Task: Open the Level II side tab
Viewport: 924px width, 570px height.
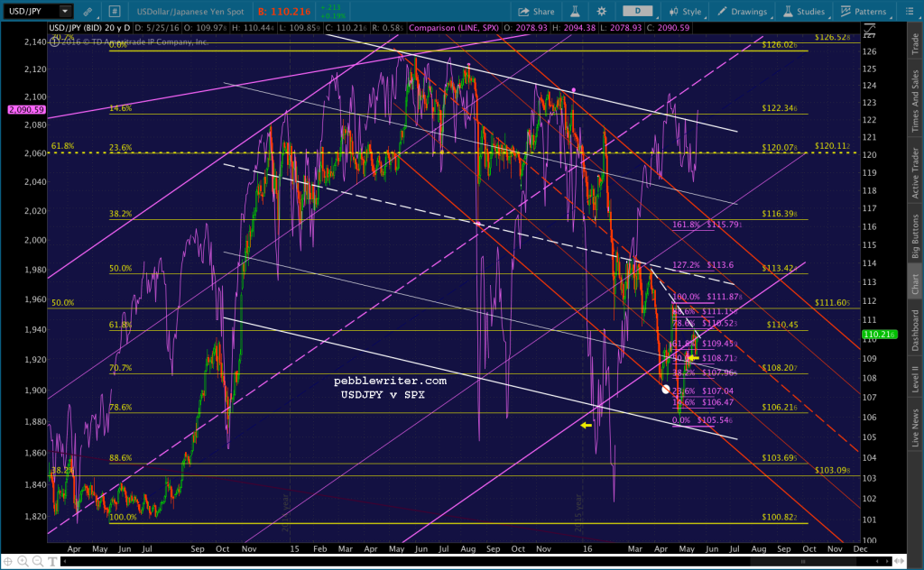Action: 915,379
